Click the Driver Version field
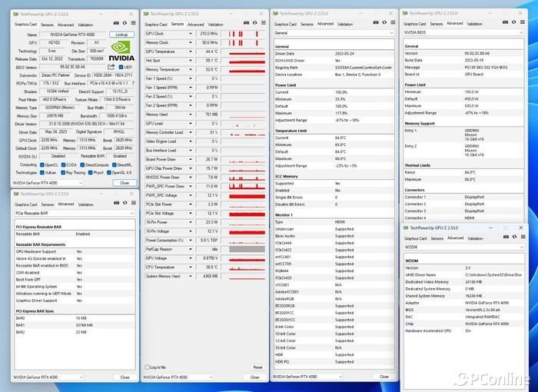The width and height of the screenshot is (538, 392). coord(87,124)
